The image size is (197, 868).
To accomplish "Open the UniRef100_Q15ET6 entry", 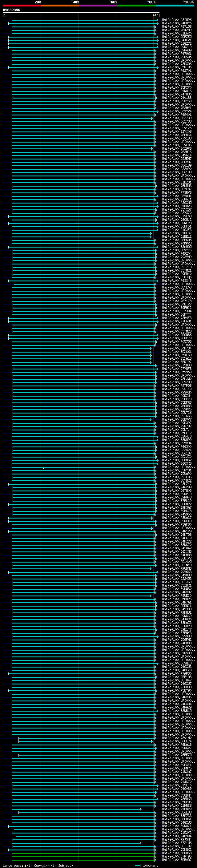I will pos(176,785).
